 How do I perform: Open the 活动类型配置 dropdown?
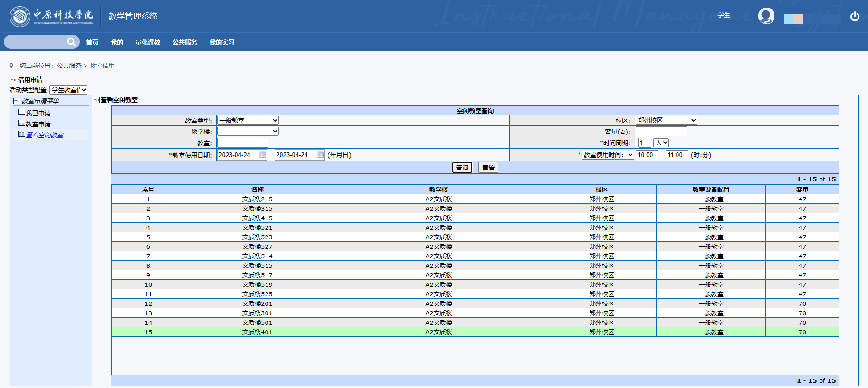click(x=68, y=90)
